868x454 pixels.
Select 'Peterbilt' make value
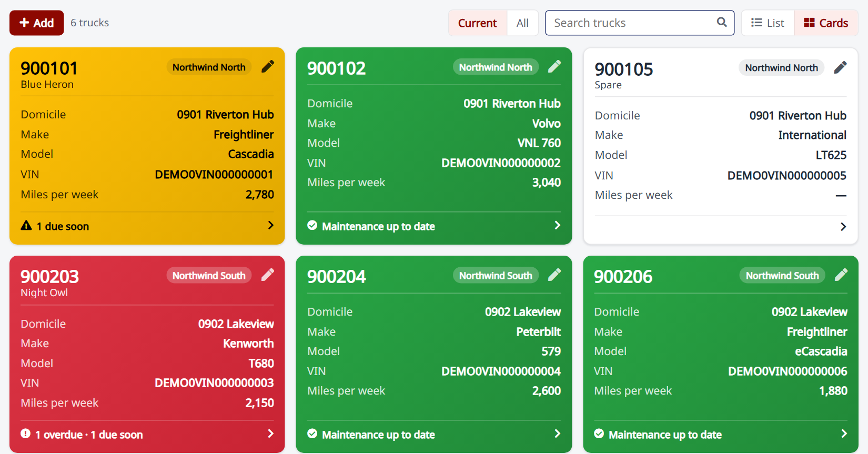[538, 332]
